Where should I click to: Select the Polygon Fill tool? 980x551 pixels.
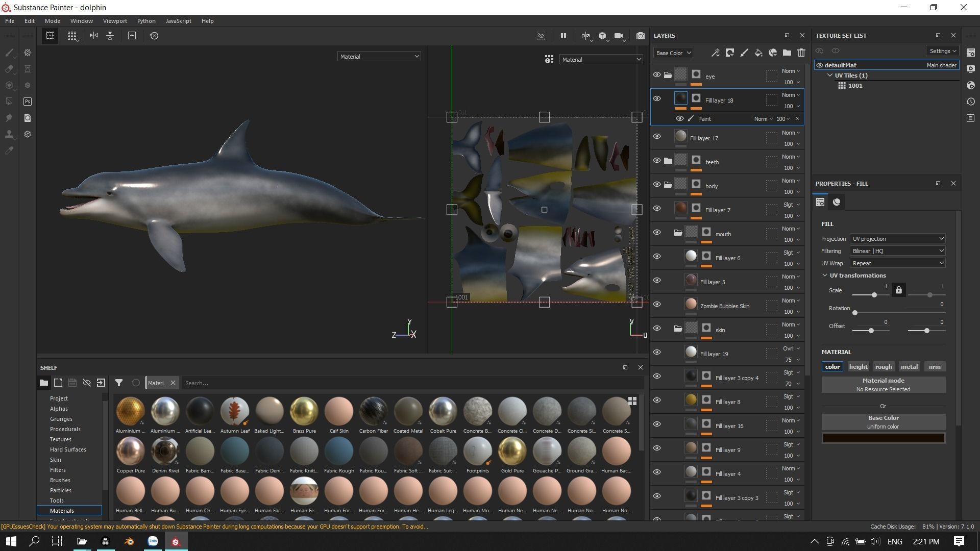coord(9,102)
